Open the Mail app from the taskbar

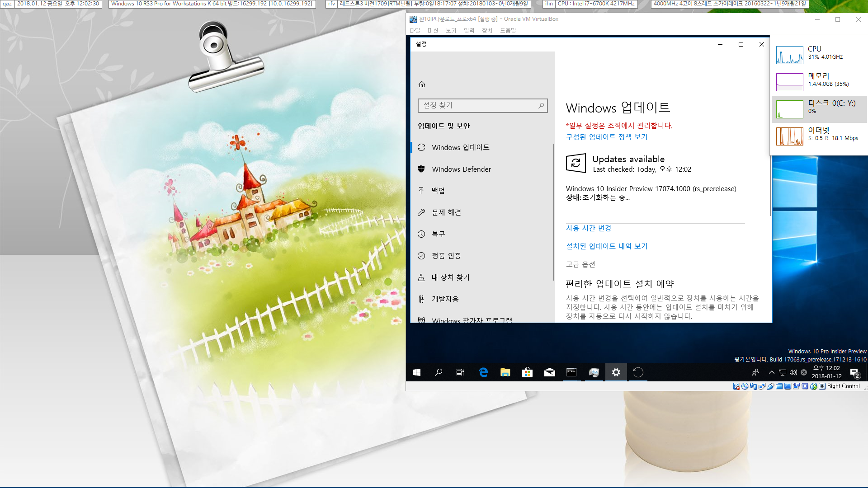[x=549, y=372]
